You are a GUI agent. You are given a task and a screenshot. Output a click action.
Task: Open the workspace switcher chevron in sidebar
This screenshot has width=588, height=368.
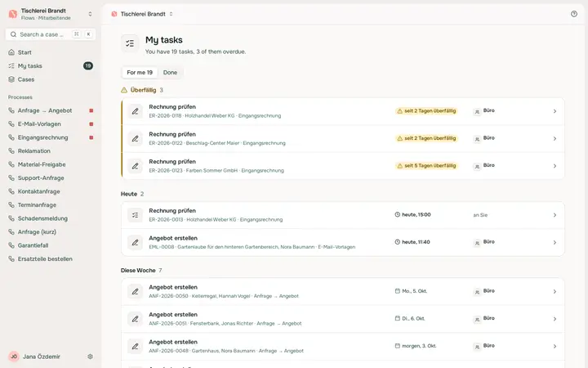coord(90,14)
